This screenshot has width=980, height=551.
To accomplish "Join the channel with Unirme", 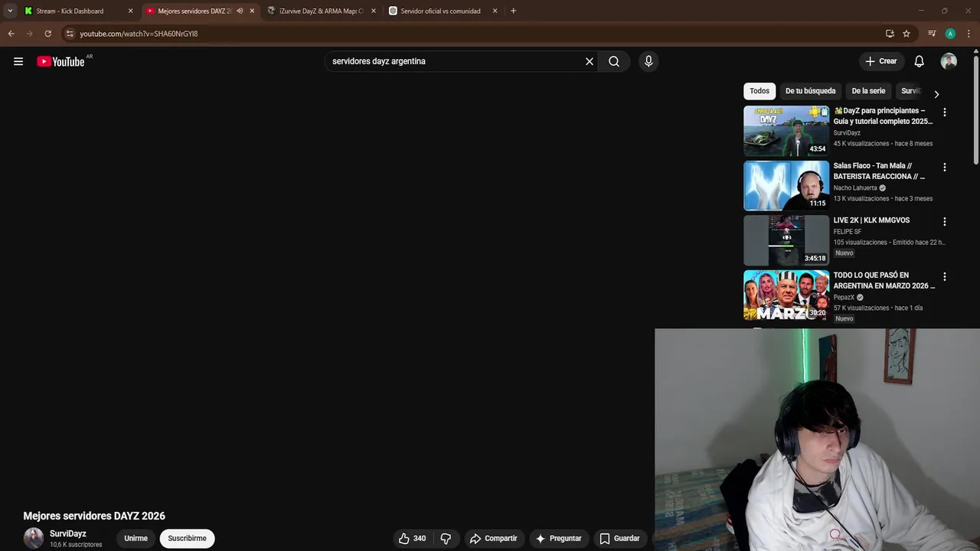I will [x=136, y=538].
